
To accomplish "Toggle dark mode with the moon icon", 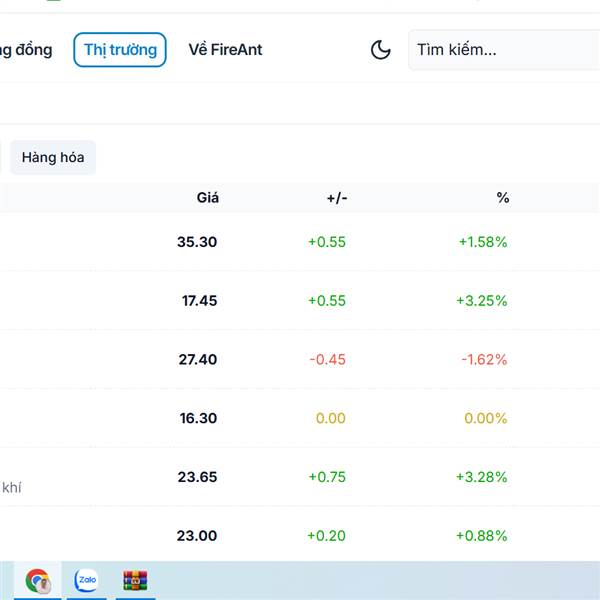I will 380,50.
